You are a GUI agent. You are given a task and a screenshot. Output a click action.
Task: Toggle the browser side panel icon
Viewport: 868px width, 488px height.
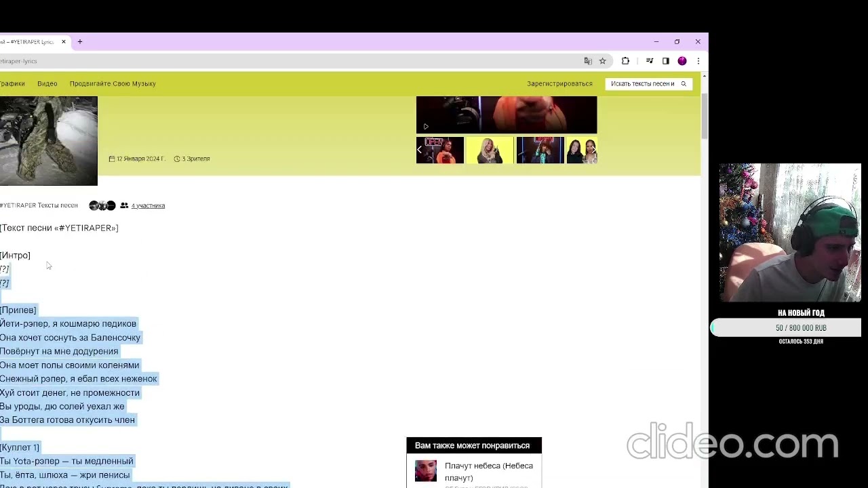pos(666,61)
